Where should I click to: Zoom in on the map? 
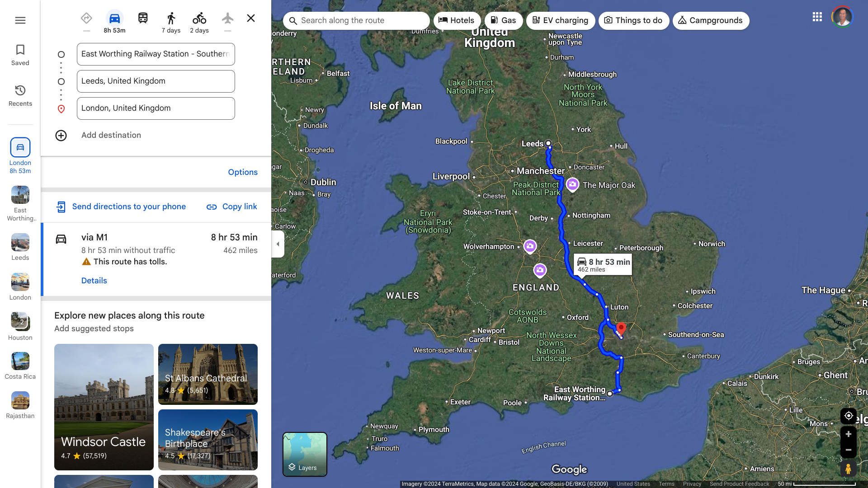click(848, 434)
